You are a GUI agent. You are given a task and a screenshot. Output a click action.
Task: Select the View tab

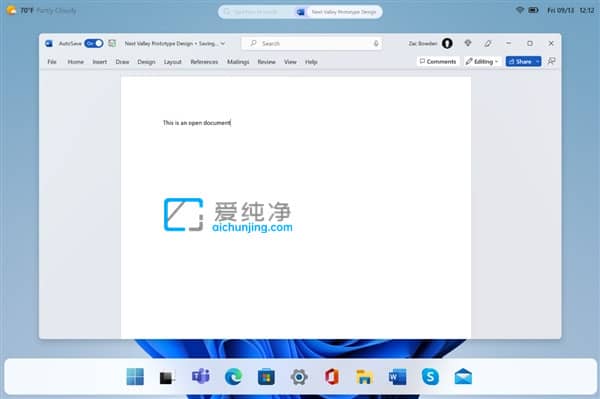tap(290, 62)
